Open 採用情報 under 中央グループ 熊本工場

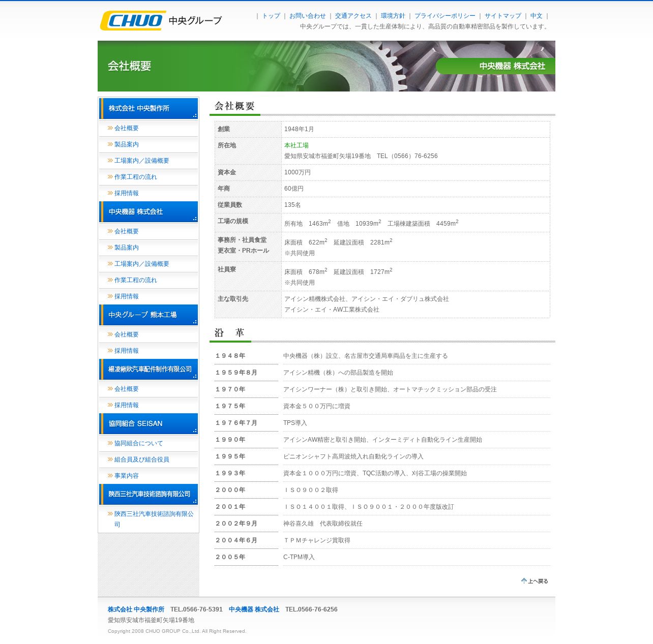[126, 351]
